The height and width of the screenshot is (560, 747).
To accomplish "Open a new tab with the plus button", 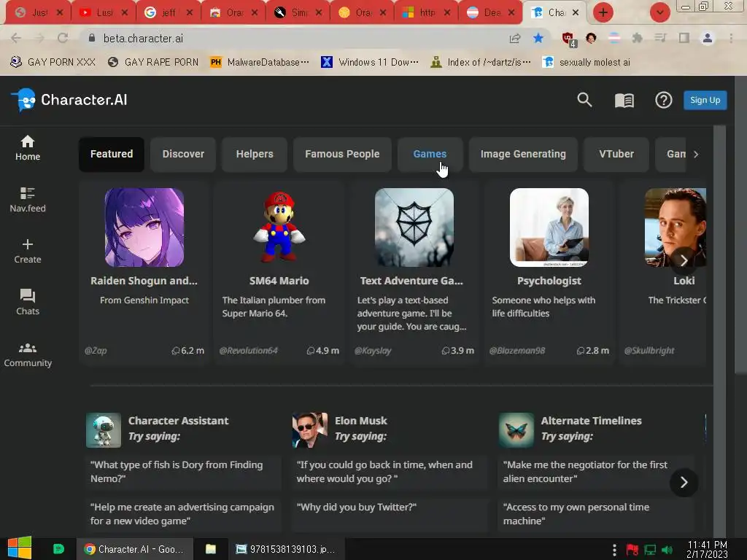I will tap(603, 12).
